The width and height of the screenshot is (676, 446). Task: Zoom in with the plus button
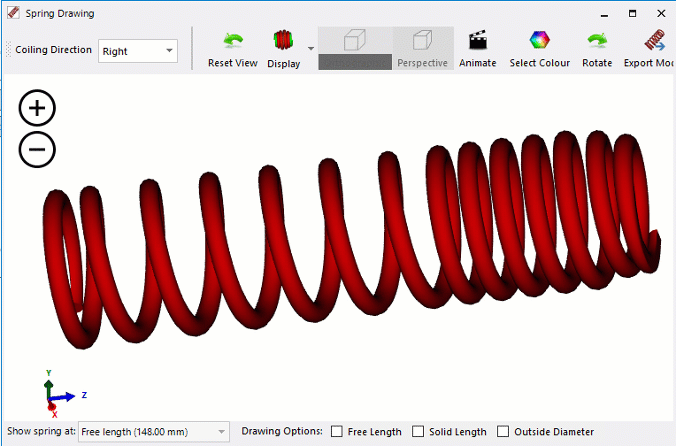tap(37, 108)
